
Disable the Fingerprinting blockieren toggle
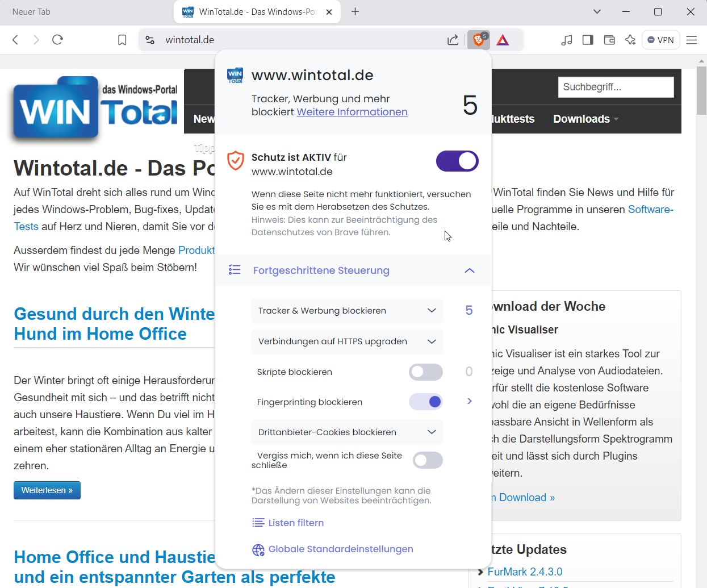[426, 402]
